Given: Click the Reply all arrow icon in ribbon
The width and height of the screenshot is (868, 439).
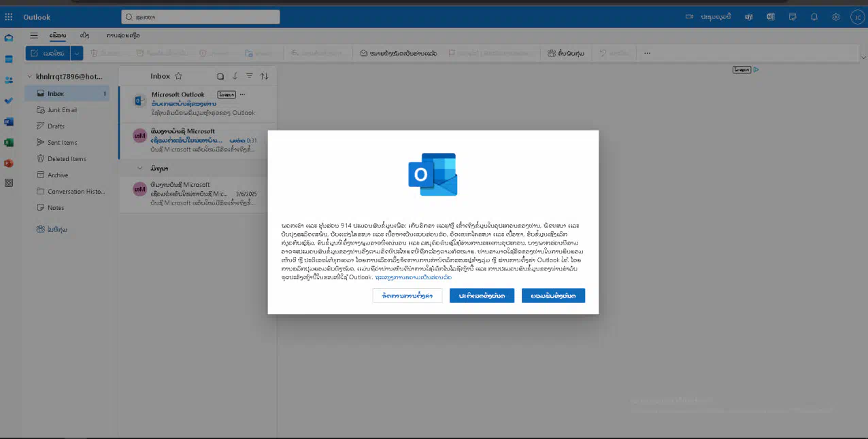Looking at the screenshot, I should pos(295,53).
